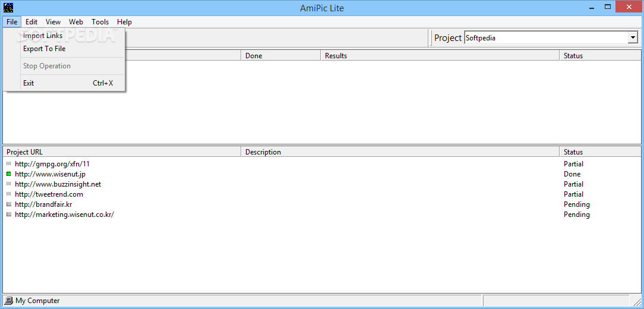This screenshot has width=644, height=309.
Task: Minimize the AmiPic Lite window
Action: (x=591, y=7)
